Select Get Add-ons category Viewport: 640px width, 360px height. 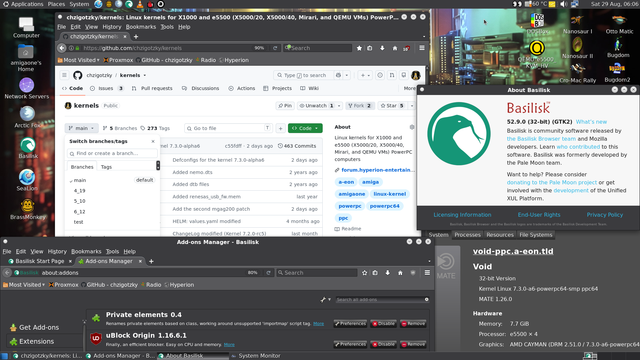tap(38, 327)
